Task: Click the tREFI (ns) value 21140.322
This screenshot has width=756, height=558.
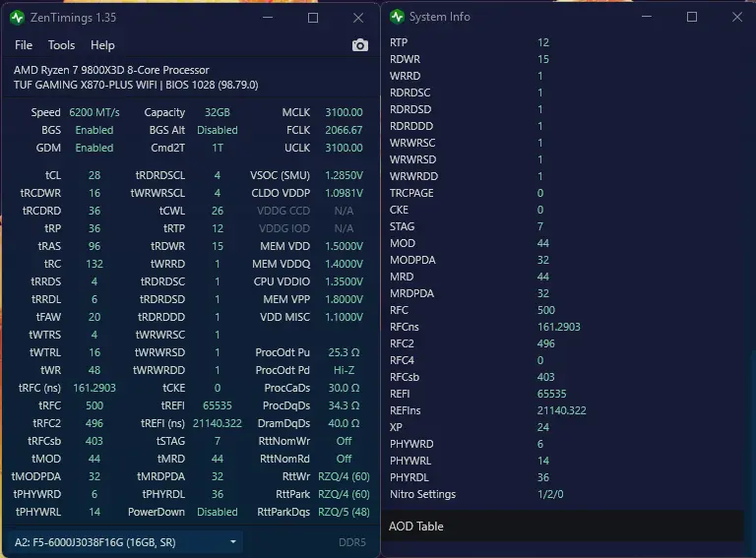Action: pos(218,423)
